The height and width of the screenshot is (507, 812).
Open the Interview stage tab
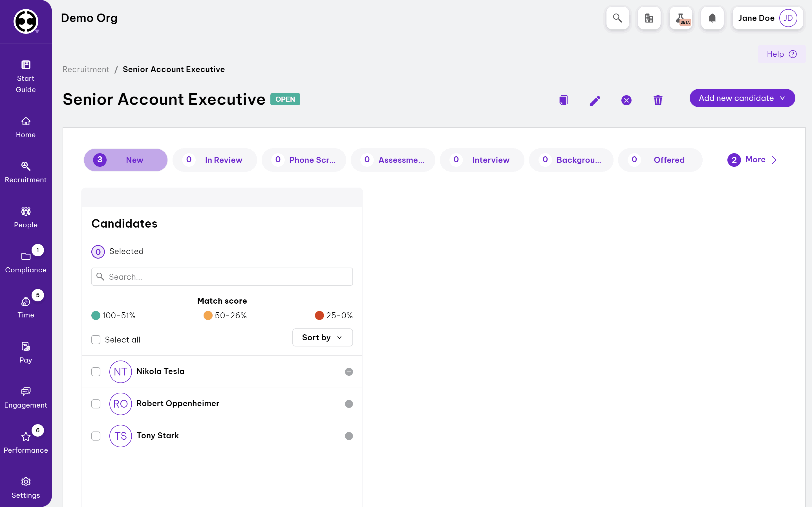[x=482, y=160]
